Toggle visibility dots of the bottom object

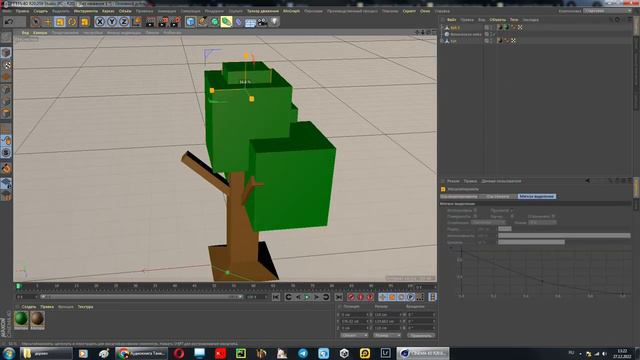point(492,41)
